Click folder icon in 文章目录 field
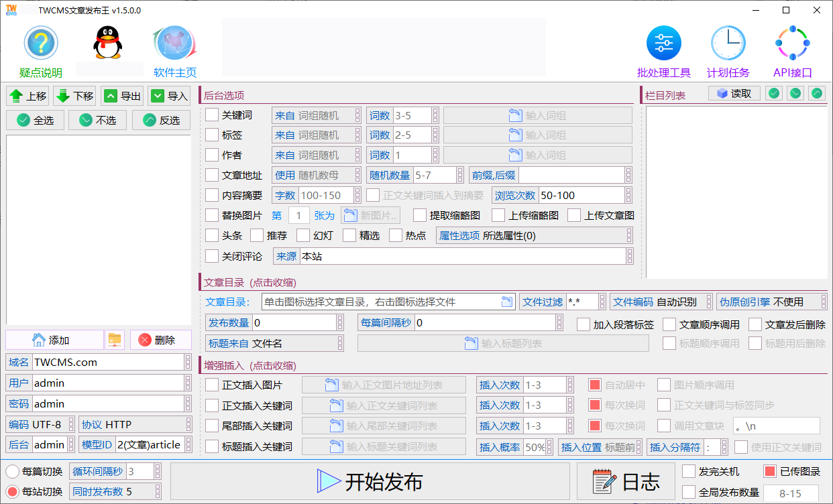This screenshot has width=833, height=504. coord(508,302)
